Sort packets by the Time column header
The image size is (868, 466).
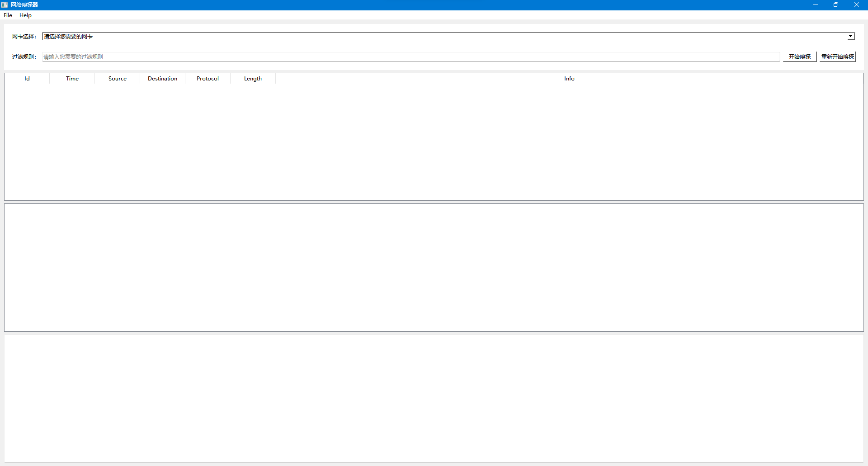click(x=72, y=79)
